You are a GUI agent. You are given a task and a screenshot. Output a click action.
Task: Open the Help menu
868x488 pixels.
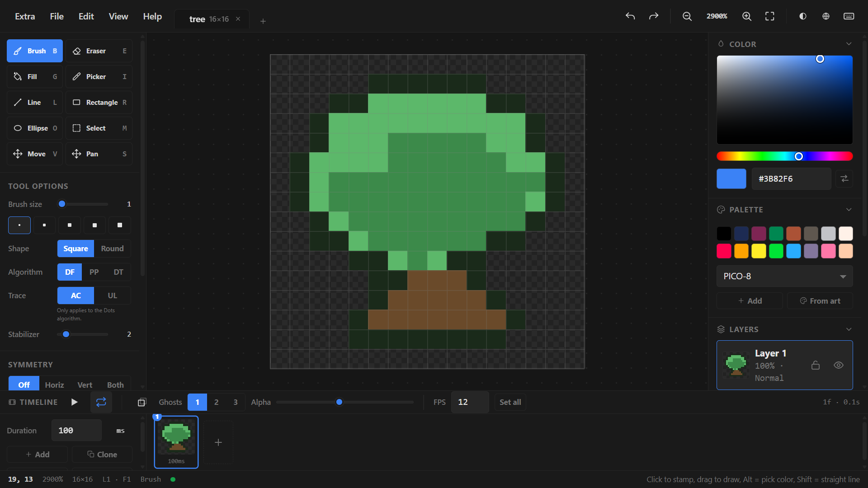point(152,16)
